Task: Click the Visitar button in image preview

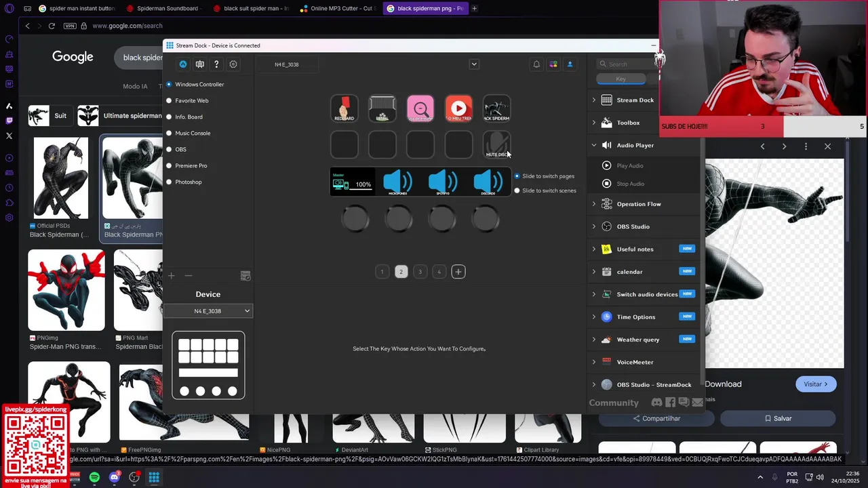Action: pyautogui.click(x=816, y=384)
